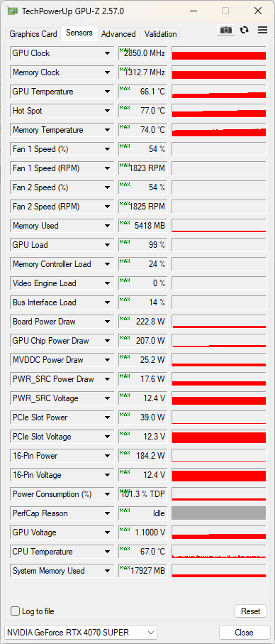275x644 pixels.
Task: Click the 66.1 °C GPU Temperature value
Action: pyautogui.click(x=142, y=92)
